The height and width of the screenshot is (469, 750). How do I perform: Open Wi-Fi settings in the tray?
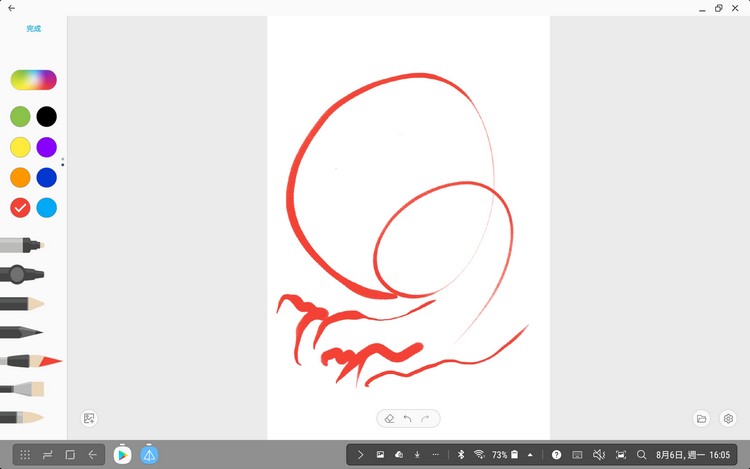coord(479,455)
